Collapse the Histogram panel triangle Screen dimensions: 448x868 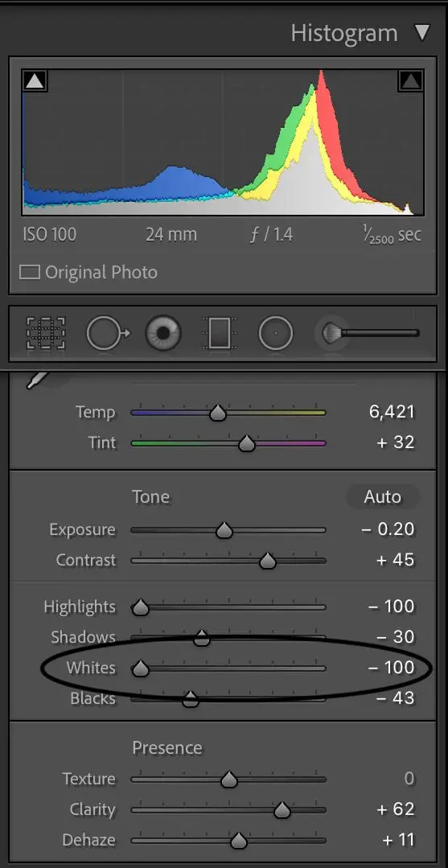pyautogui.click(x=422, y=33)
